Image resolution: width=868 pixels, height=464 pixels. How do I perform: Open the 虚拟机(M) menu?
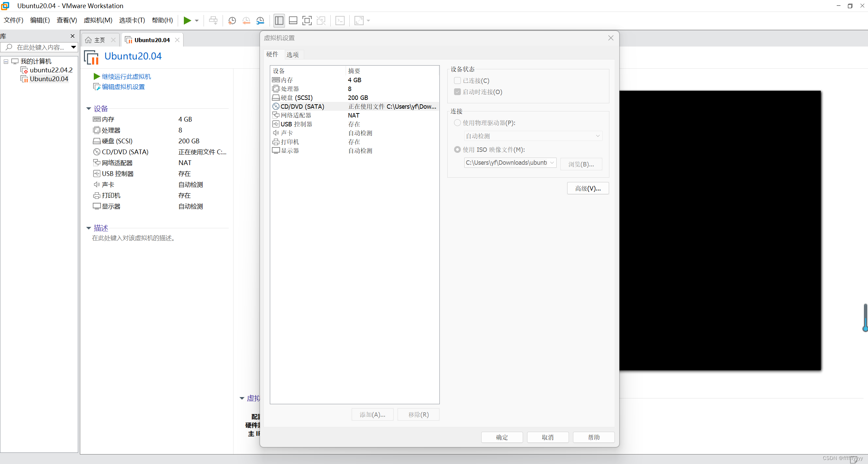point(98,20)
